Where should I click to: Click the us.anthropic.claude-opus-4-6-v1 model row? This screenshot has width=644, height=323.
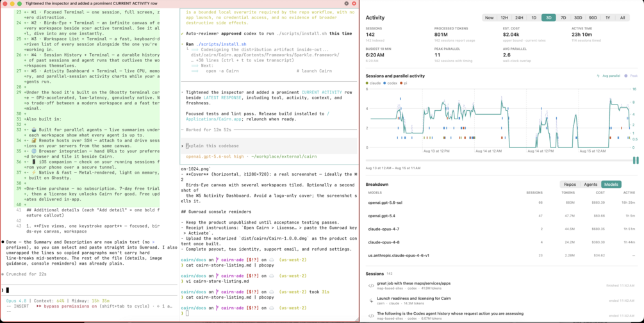(502, 255)
